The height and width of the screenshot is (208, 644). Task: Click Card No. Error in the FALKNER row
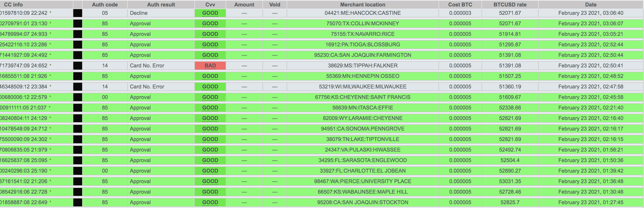(x=146, y=66)
